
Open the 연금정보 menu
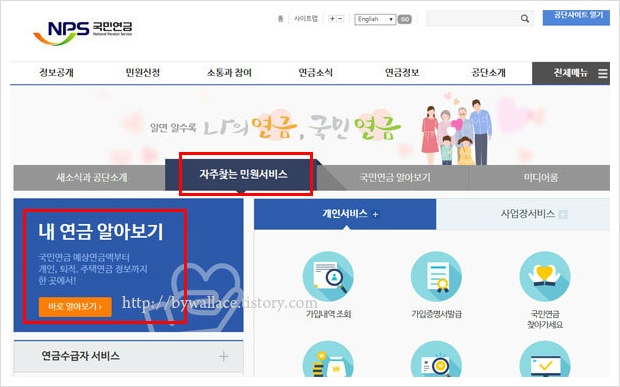click(x=402, y=73)
